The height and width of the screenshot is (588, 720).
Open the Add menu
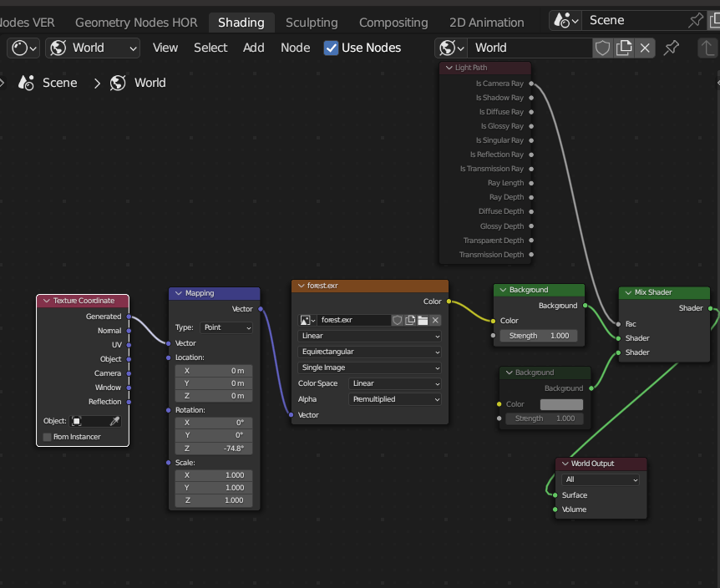[254, 48]
